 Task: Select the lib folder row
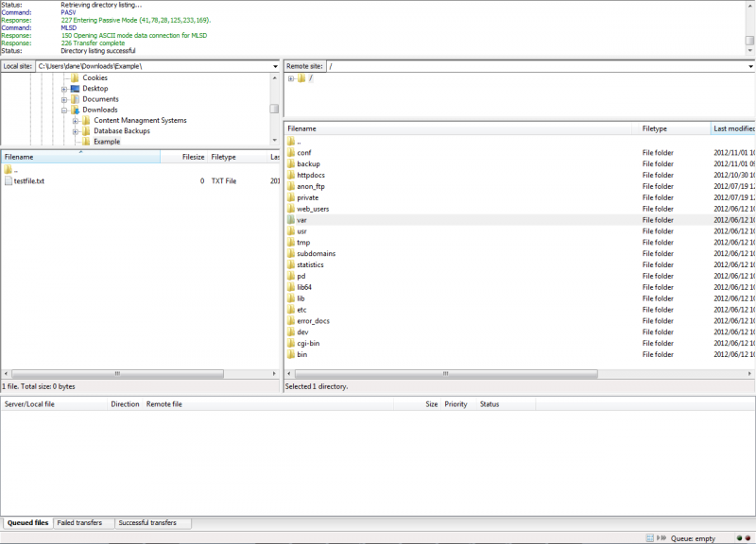click(x=520, y=298)
